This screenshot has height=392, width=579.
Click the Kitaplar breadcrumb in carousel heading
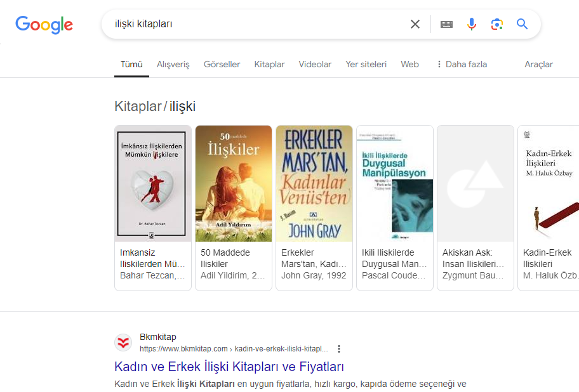pos(138,106)
